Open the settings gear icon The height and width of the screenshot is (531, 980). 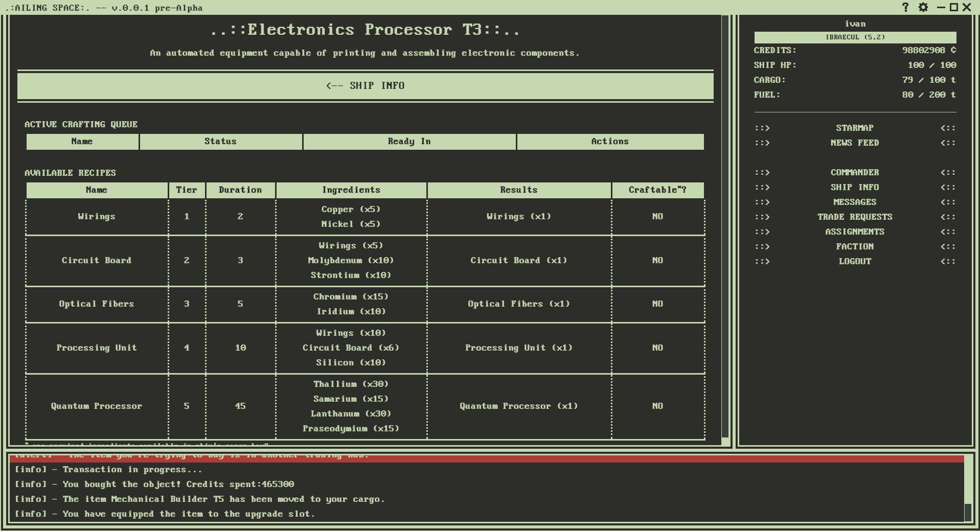tap(923, 7)
